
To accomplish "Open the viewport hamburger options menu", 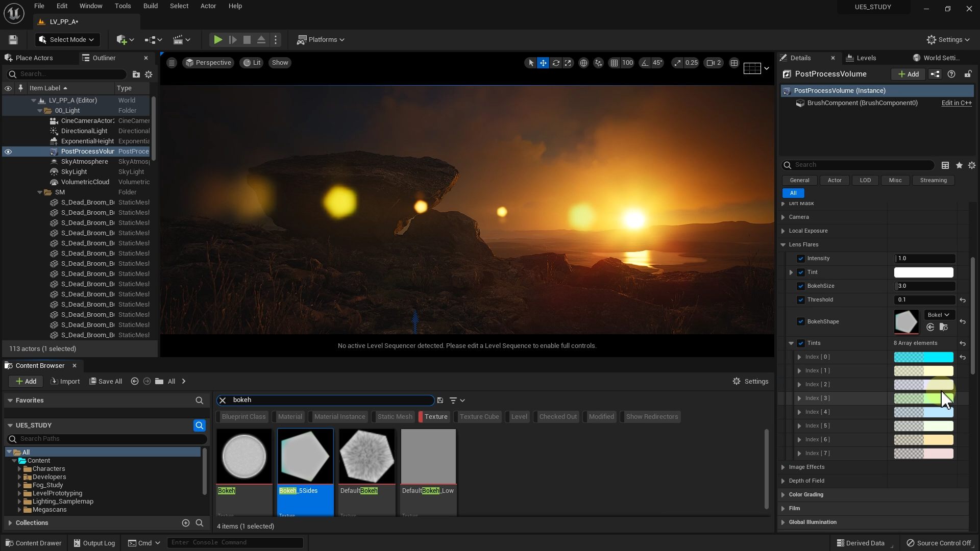I will (x=171, y=63).
